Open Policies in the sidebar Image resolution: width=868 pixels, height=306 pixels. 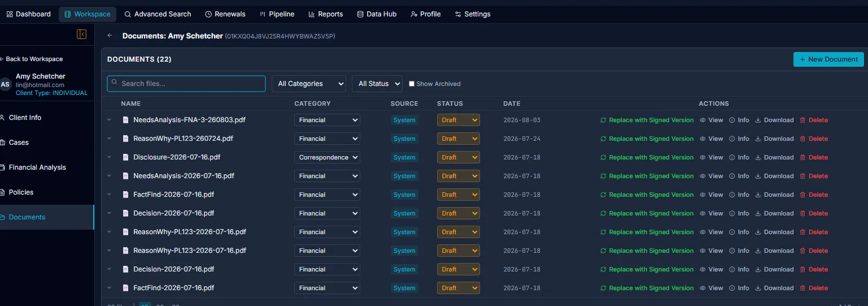click(47, 192)
